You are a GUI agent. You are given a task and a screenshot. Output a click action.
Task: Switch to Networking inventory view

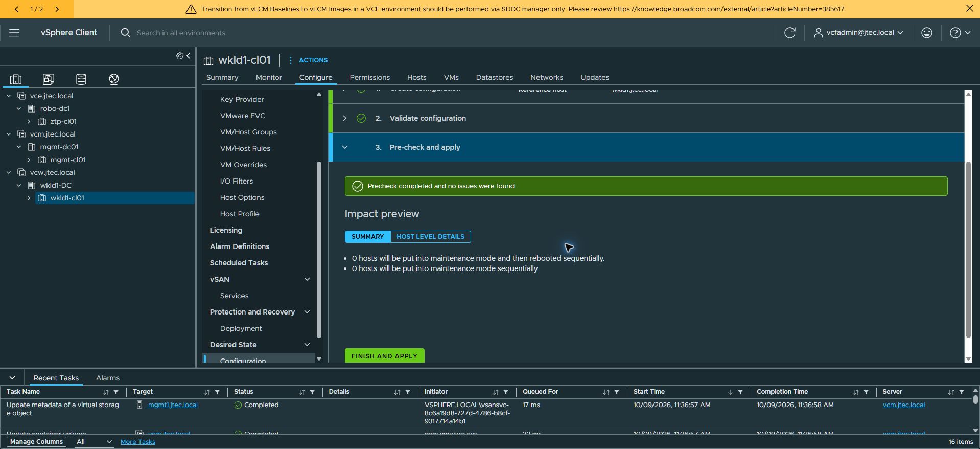click(114, 79)
